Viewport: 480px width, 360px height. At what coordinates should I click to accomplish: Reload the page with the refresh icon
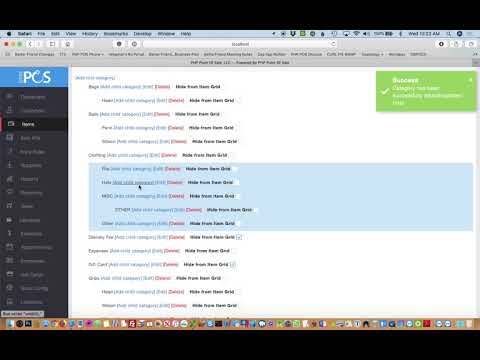[x=333, y=44]
